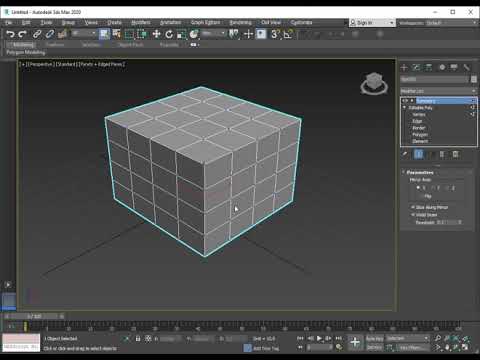Click the Undo arrow icon
480x360 pixels.
pyautogui.click(x=10, y=34)
